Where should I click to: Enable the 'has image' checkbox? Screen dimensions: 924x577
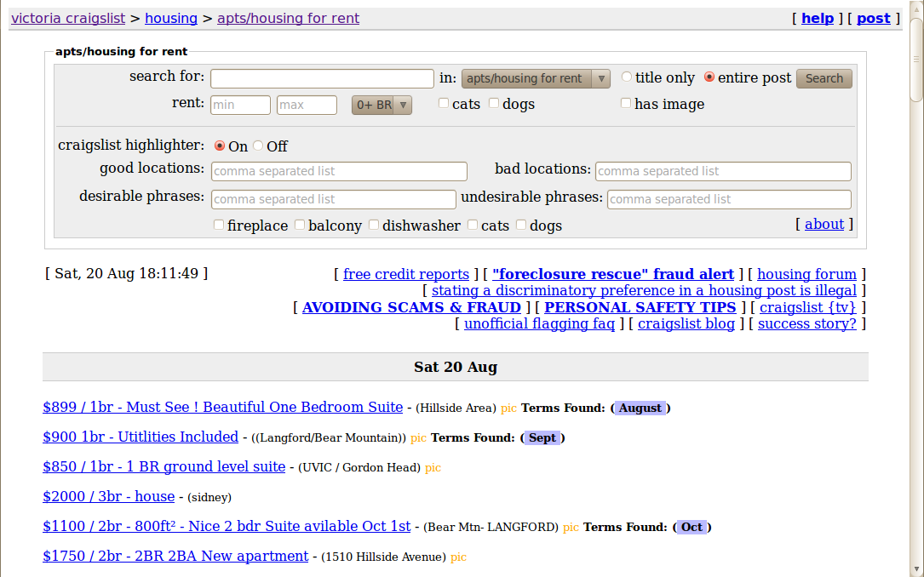[x=626, y=103]
